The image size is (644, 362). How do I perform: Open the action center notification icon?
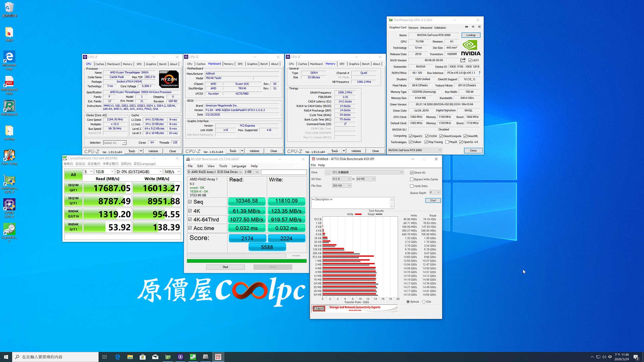(x=636, y=357)
